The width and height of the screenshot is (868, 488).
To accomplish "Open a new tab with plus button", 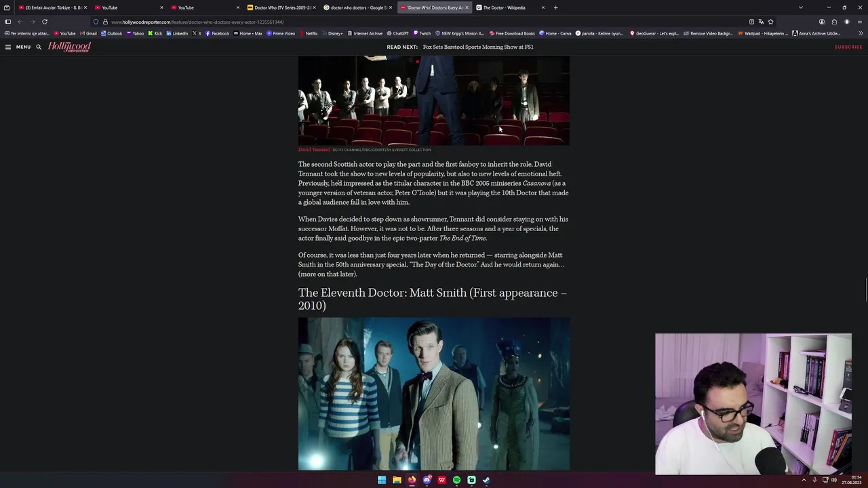I will point(555,7).
